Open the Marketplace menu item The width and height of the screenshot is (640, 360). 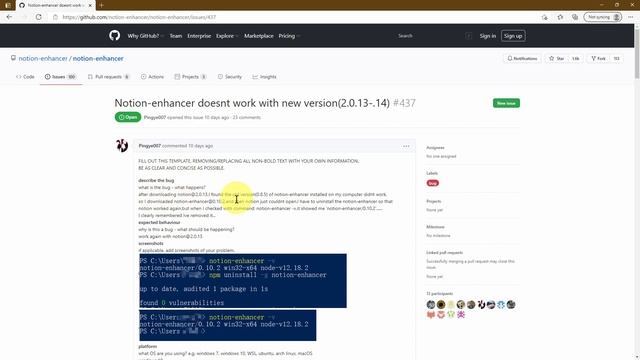pos(259,36)
